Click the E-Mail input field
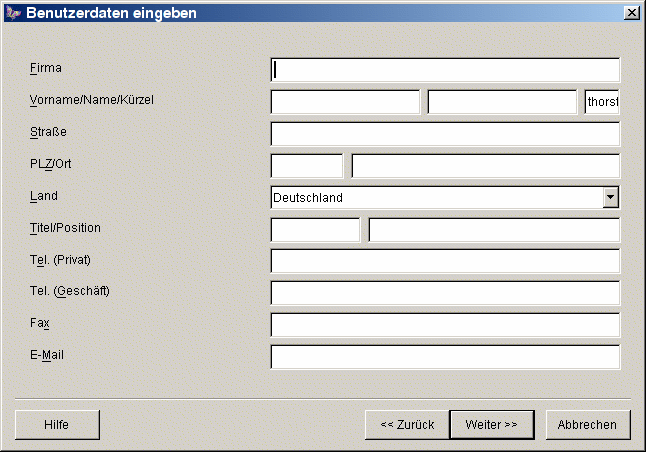The image size is (646, 452). pyautogui.click(x=445, y=357)
